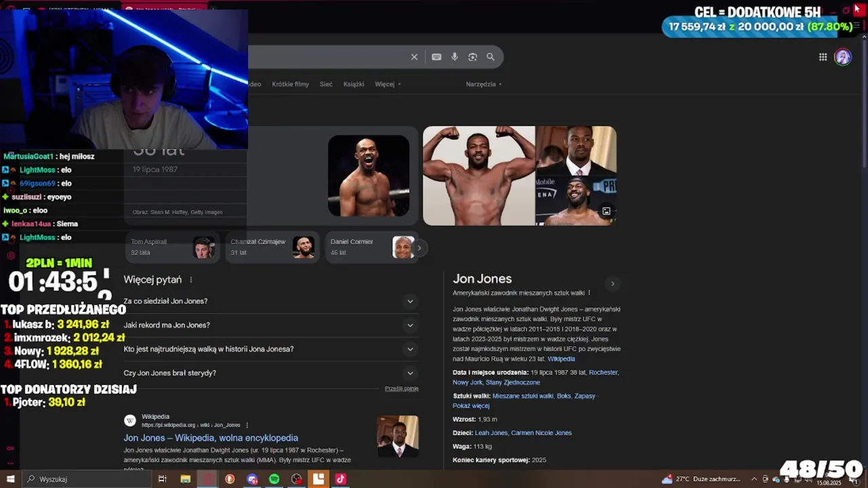Clear the Google search box with X

pyautogui.click(x=414, y=57)
